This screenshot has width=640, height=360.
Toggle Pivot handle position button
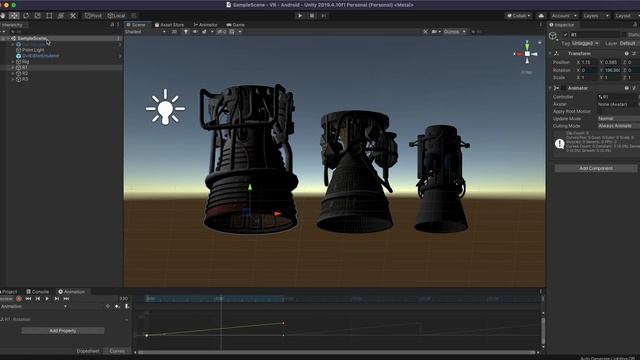pyautogui.click(x=93, y=16)
